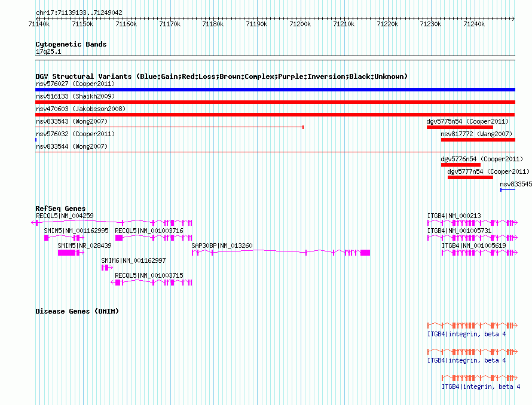This screenshot has width=532, height=405.
Task: Select the small blue nsv833545 glyph
Action: [x=508, y=190]
